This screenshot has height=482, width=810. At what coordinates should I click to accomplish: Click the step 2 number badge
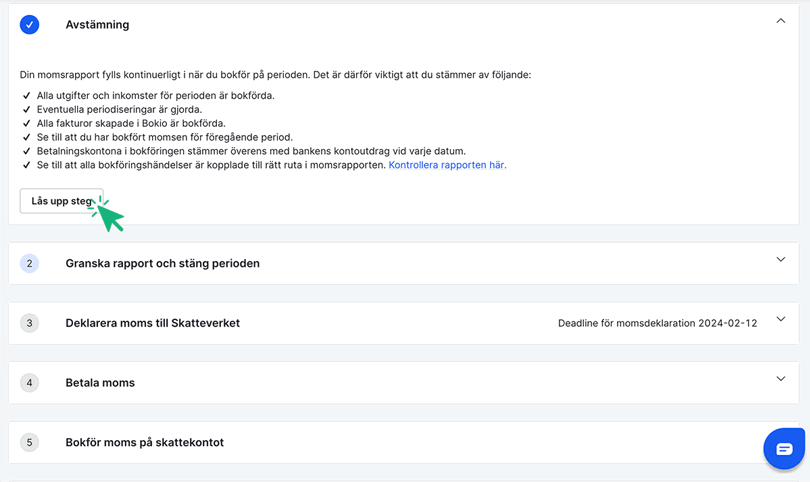pyautogui.click(x=30, y=264)
